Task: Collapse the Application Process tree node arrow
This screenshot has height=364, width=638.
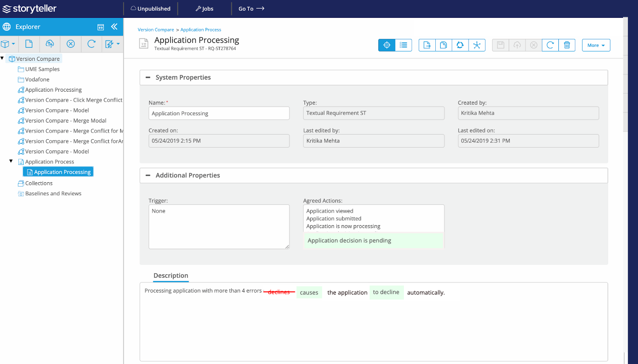Action: 11,161
